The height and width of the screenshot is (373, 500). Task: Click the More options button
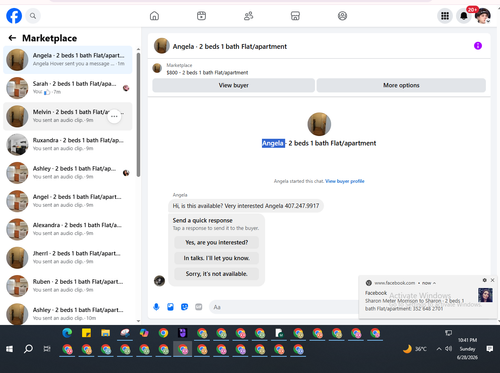click(x=401, y=85)
